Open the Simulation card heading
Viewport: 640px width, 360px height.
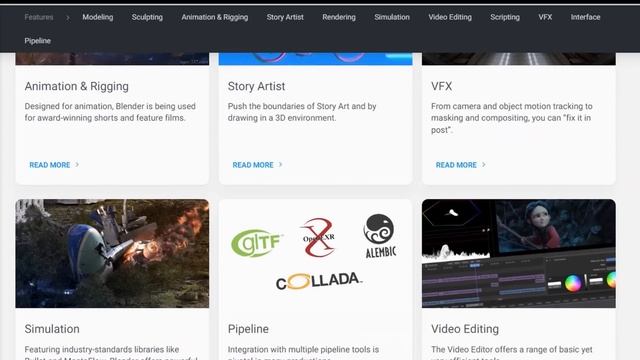tap(52, 329)
